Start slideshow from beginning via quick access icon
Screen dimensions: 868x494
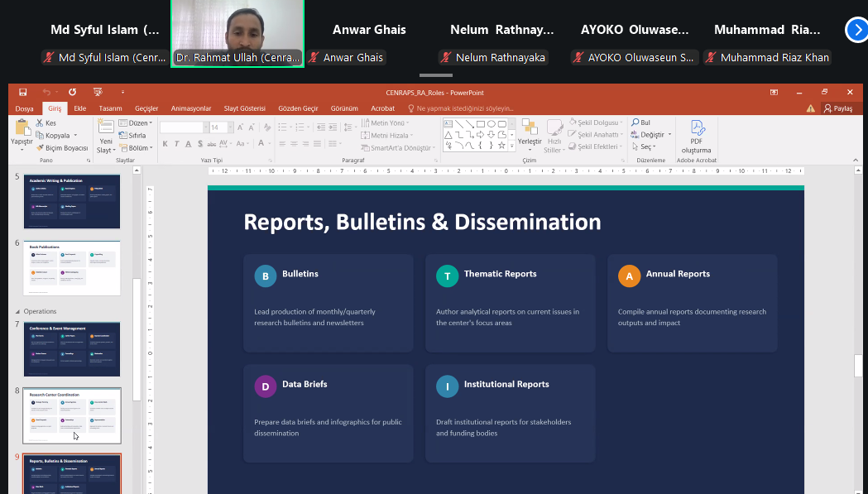[x=98, y=93]
